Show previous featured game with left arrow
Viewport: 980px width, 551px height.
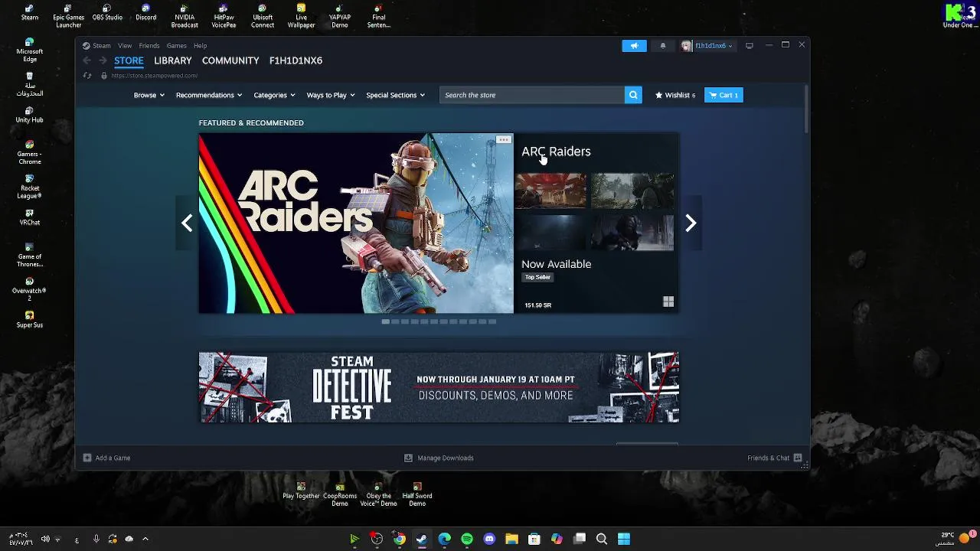click(x=187, y=223)
